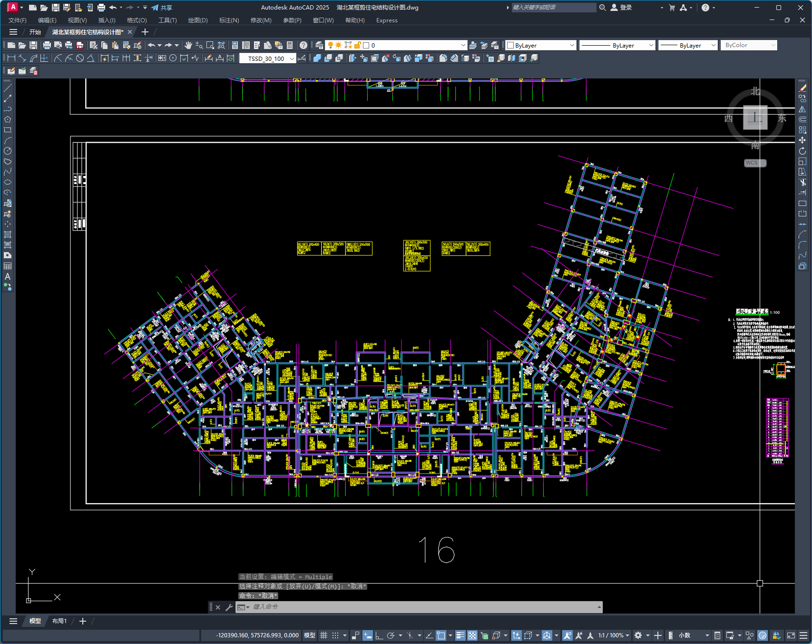The height and width of the screenshot is (644, 812).
Task: Click the Plot print icon
Action: coord(47,45)
